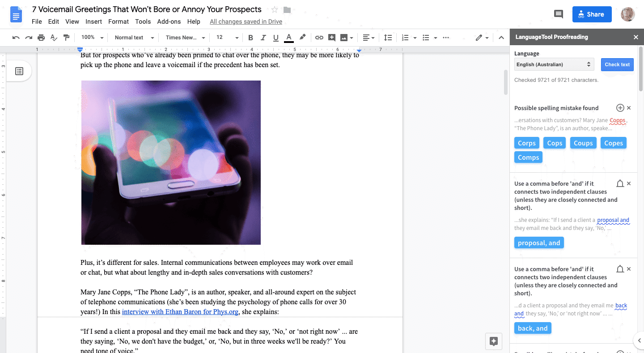Open the text alignment dropdown
Image resolution: width=644 pixels, height=353 pixels.
(369, 38)
